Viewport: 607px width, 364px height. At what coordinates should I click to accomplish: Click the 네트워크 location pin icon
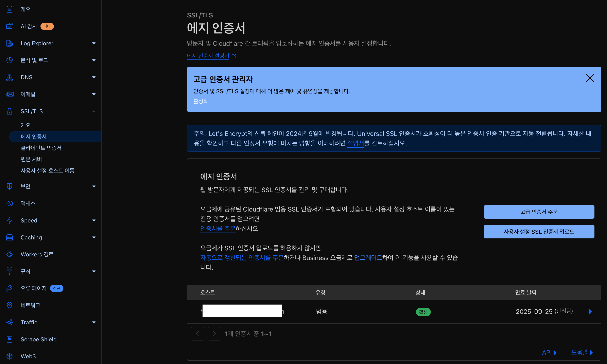click(x=10, y=305)
